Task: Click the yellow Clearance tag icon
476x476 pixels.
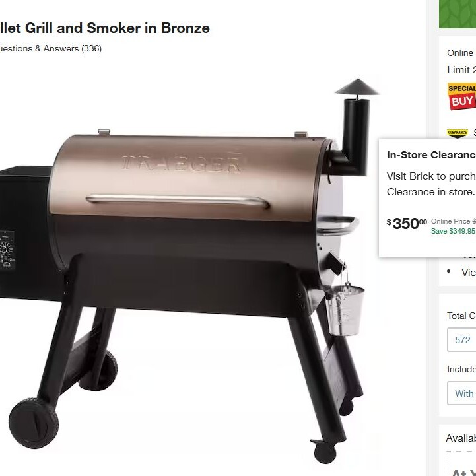Action: tap(457, 133)
